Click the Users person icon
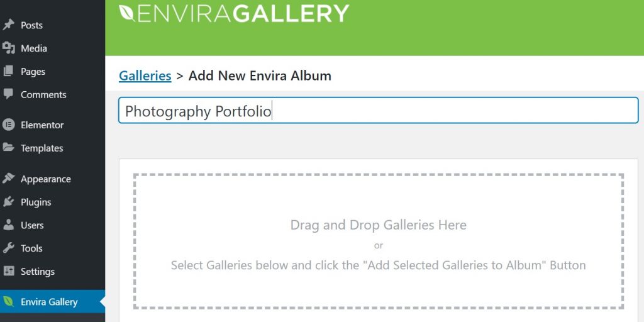 8,225
